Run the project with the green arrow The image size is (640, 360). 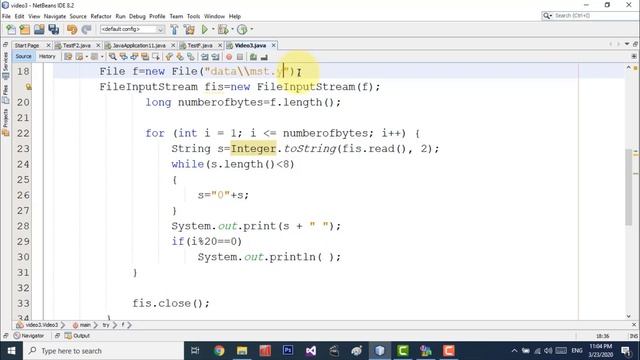(204, 29)
